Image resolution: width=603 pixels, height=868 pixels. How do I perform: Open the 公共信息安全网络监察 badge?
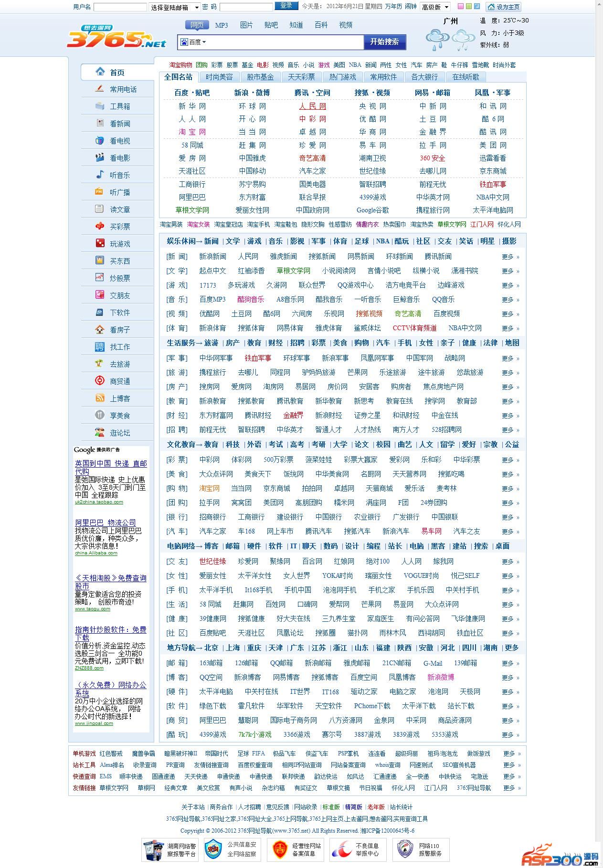[233, 850]
